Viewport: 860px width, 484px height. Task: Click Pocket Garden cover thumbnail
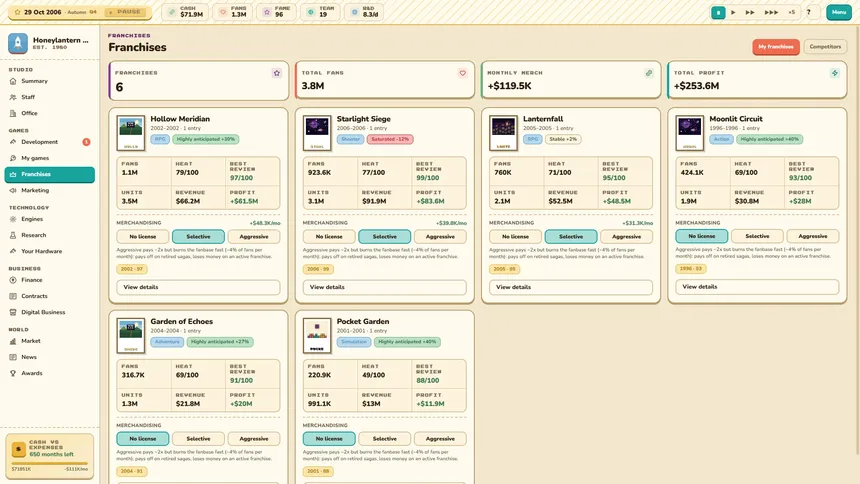(317, 335)
